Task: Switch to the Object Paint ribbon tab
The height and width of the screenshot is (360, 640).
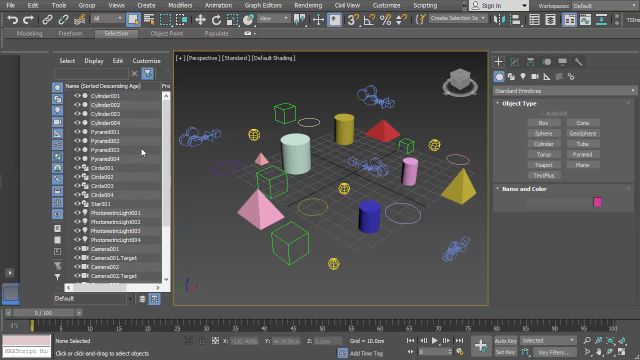Action: click(167, 33)
